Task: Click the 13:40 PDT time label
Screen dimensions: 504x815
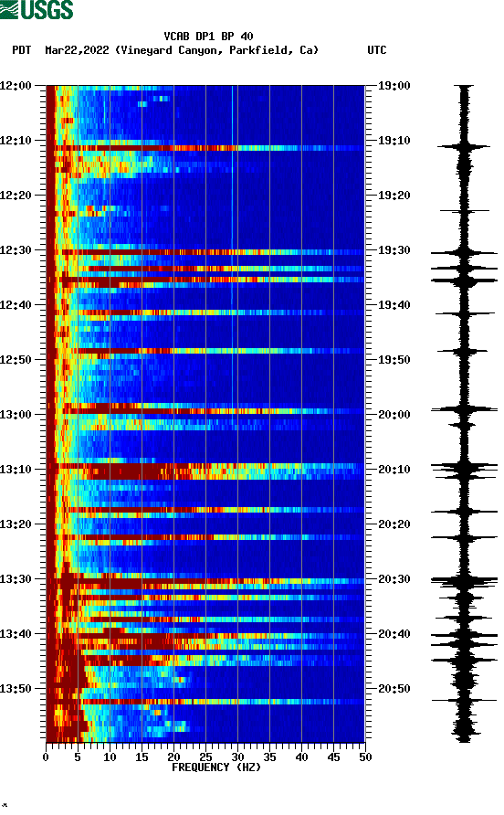Action: point(16,634)
